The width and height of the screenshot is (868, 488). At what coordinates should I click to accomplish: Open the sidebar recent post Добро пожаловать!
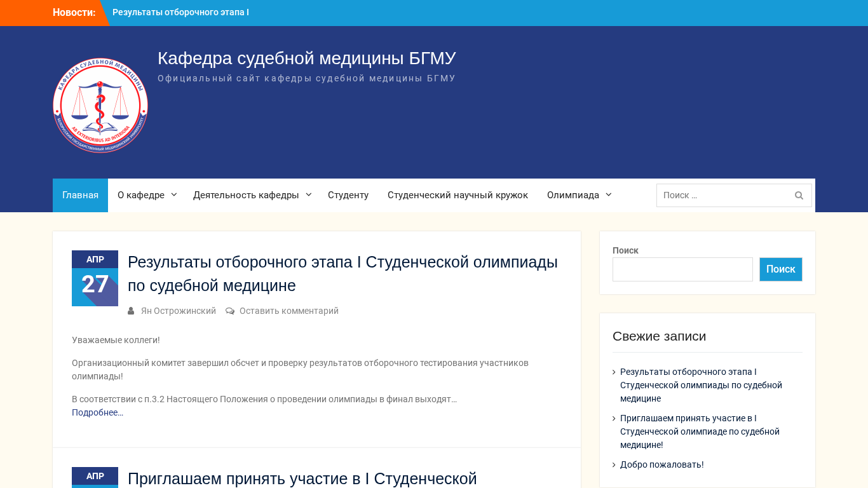(662, 464)
